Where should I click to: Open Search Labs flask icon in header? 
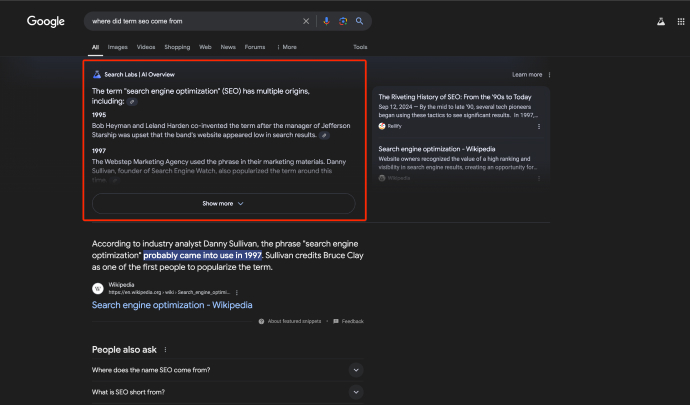pos(661,21)
